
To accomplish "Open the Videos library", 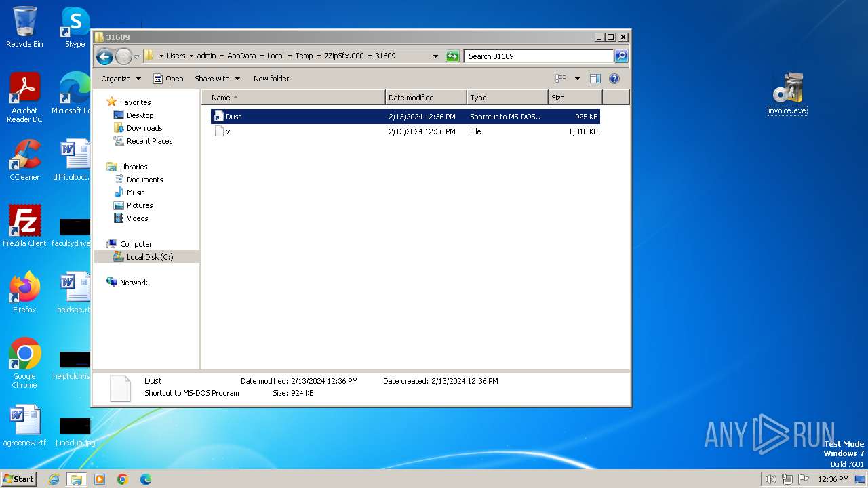I will 137,218.
